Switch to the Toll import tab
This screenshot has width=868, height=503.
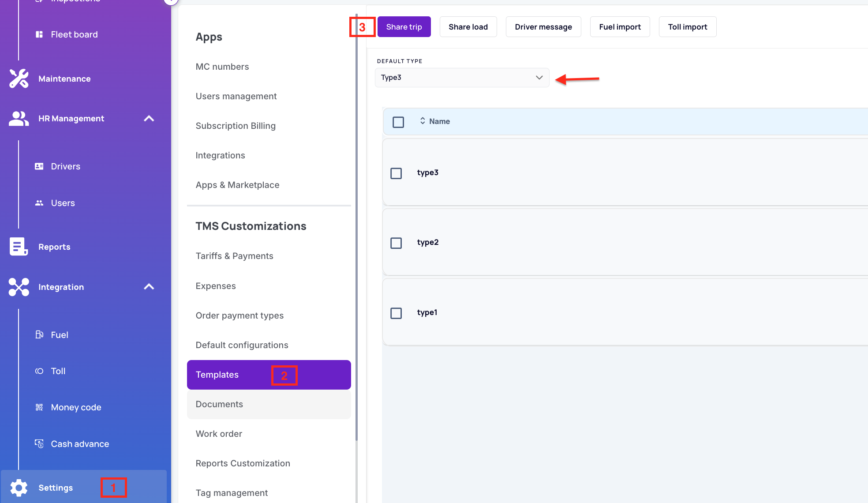click(687, 27)
